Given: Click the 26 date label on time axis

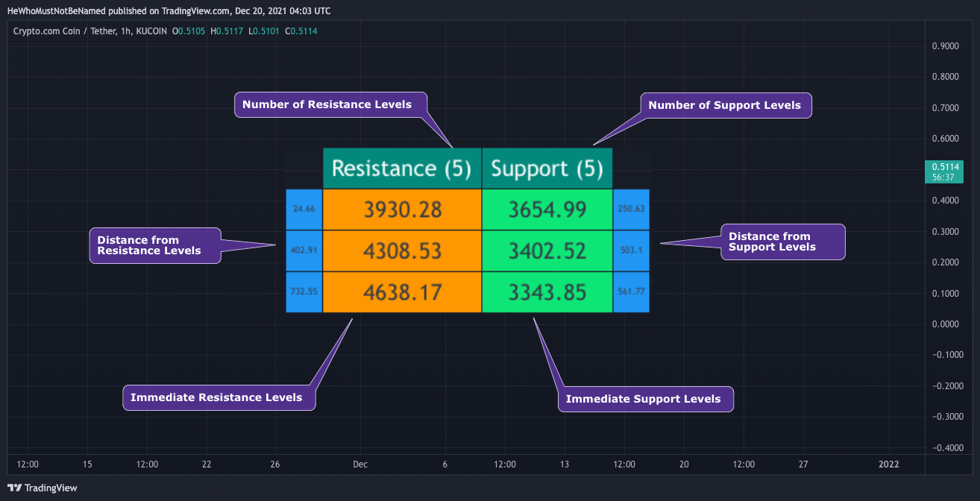Looking at the screenshot, I should (275, 464).
